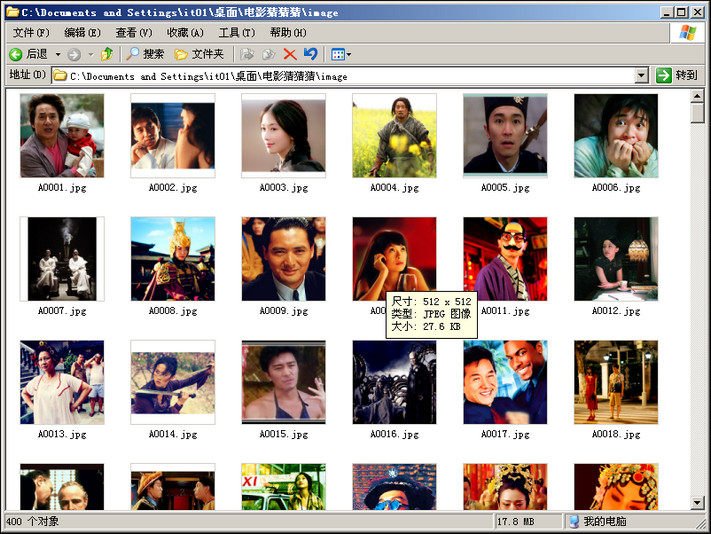Click the 转到 Go button
The width and height of the screenshot is (711, 534).
[x=677, y=75]
